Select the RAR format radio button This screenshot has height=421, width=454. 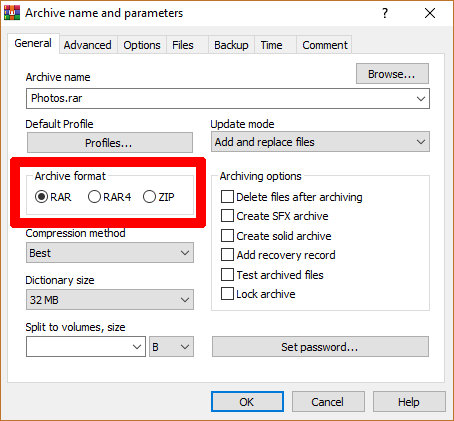[41, 197]
